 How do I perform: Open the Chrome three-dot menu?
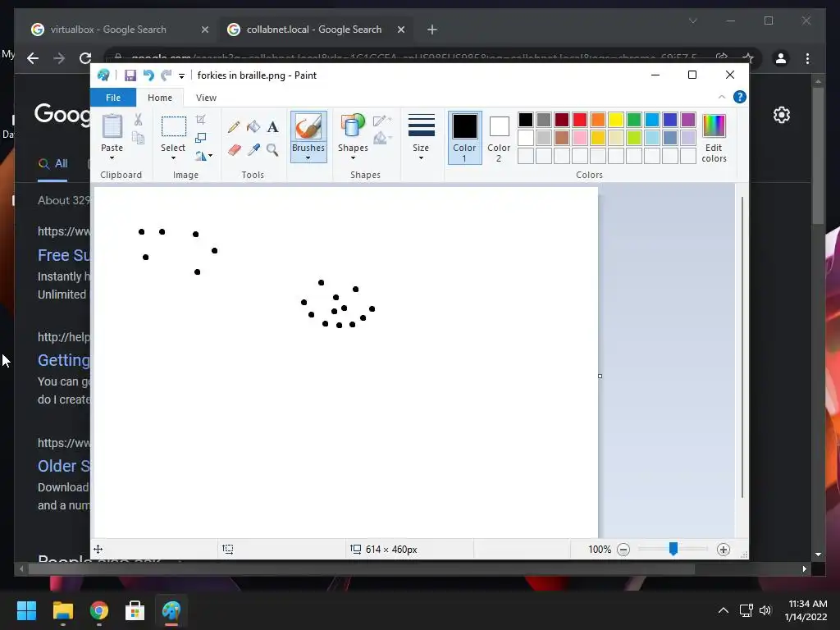tap(807, 58)
